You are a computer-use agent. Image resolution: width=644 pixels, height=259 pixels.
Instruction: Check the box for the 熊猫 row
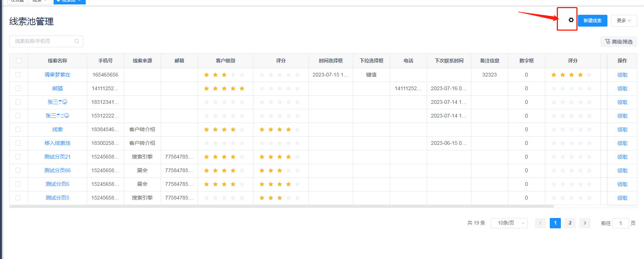tap(18, 89)
